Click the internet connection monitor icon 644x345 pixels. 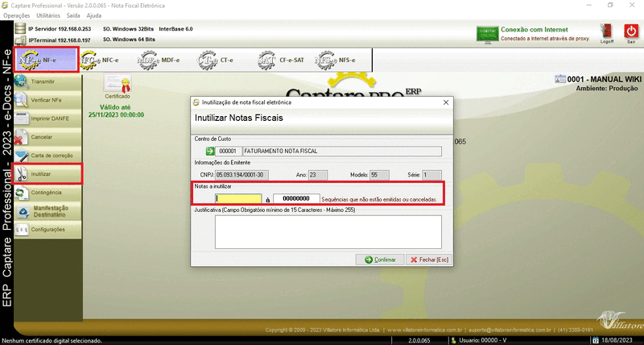488,34
